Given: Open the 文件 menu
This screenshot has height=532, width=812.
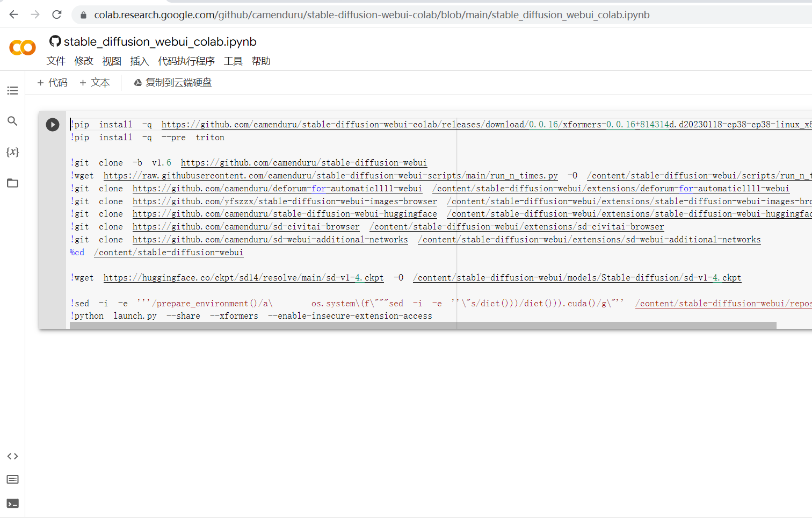Looking at the screenshot, I should [x=56, y=61].
